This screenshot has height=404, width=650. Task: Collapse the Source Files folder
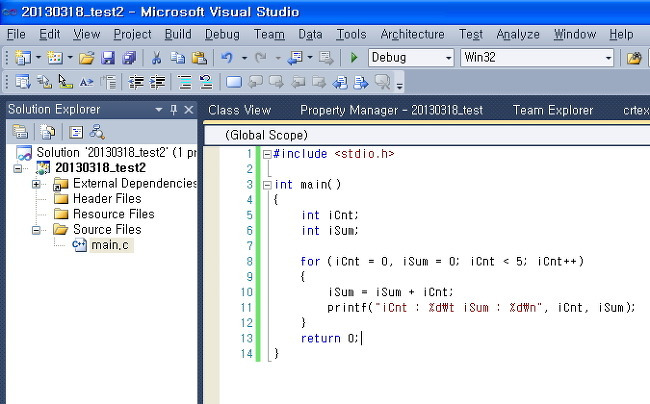click(36, 230)
